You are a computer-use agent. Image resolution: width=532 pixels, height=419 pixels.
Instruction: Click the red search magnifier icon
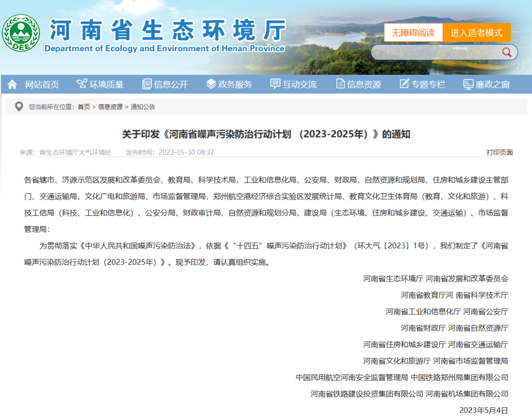(x=506, y=52)
